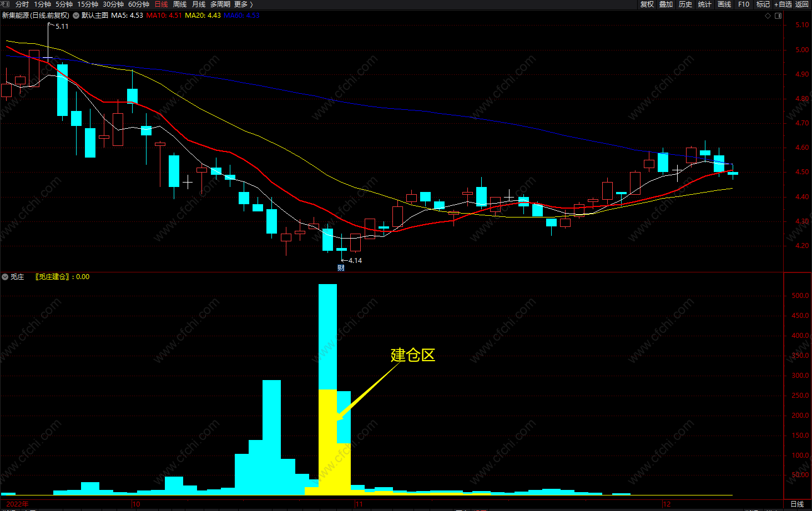Click the 叠加 overlay button
The width and height of the screenshot is (812, 511).
tap(666, 4)
